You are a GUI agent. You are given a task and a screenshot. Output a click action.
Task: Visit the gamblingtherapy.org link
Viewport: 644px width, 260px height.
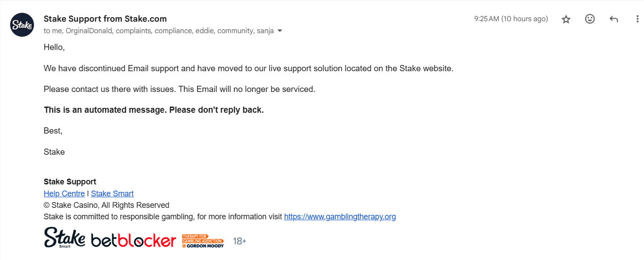(340, 217)
